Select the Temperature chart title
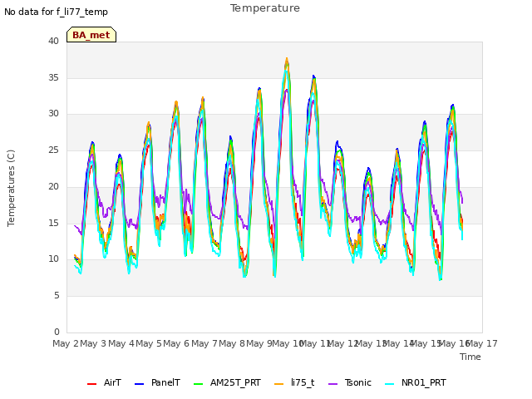532x399 pixels. tap(265, 8)
